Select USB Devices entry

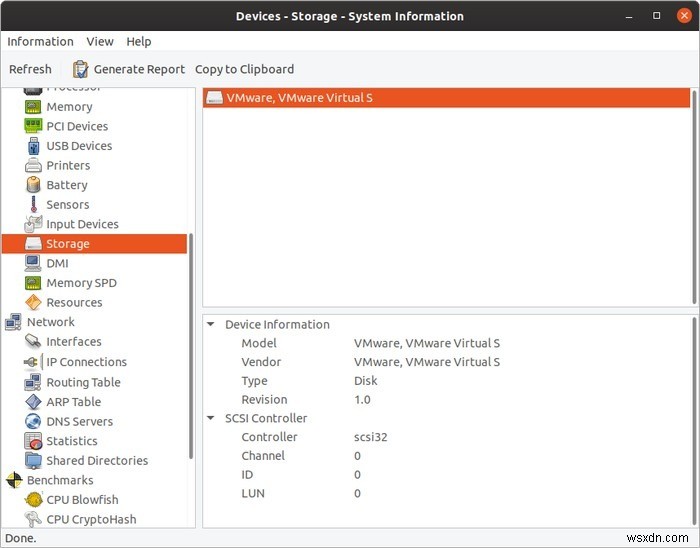pos(79,146)
